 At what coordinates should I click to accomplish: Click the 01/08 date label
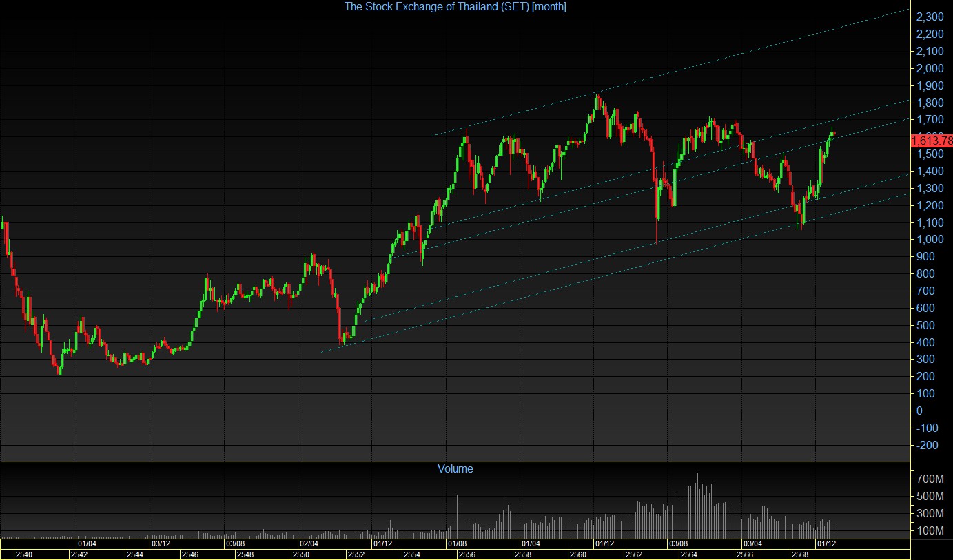[x=458, y=543]
